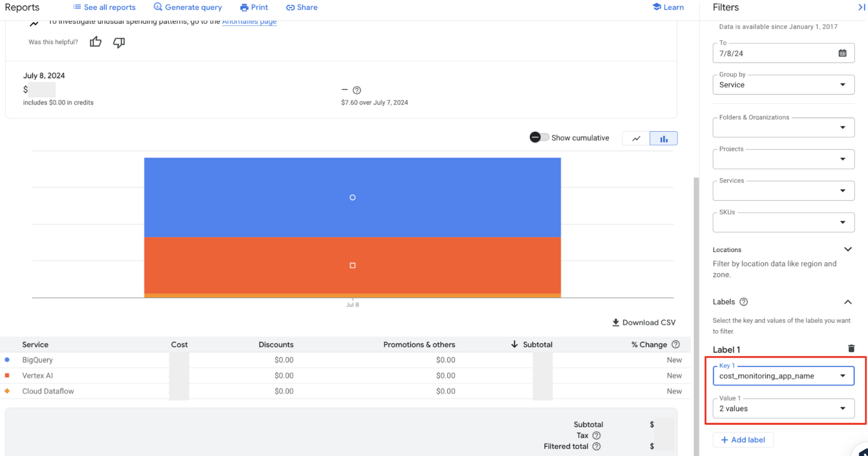Viewport: 868px width, 456px height.
Task: Switch to line chart view
Action: tap(636, 138)
